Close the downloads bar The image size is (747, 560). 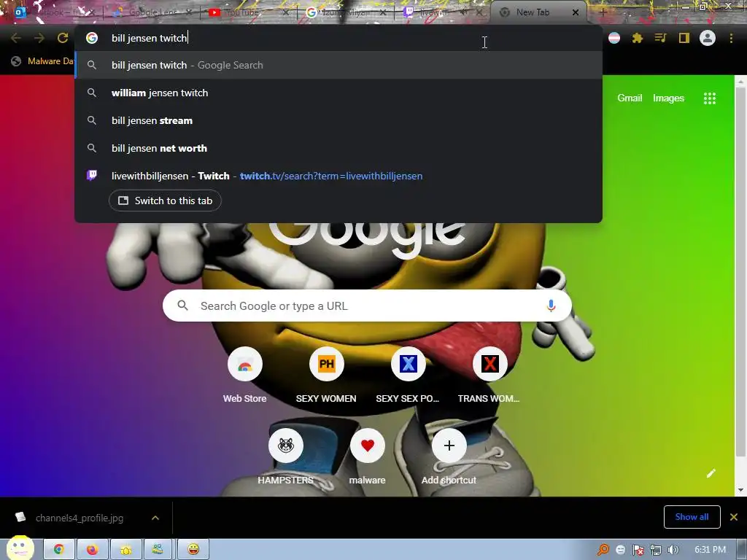pyautogui.click(x=734, y=517)
